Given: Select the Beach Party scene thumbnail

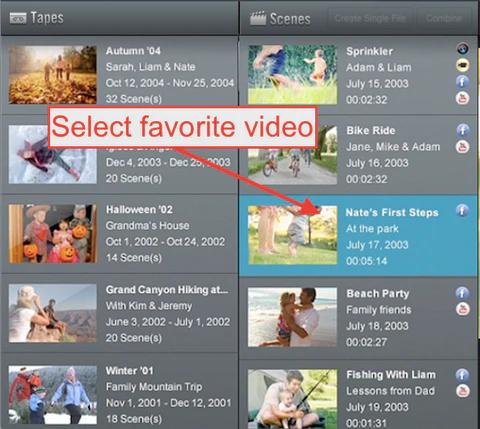Looking at the screenshot, I should point(292,317).
